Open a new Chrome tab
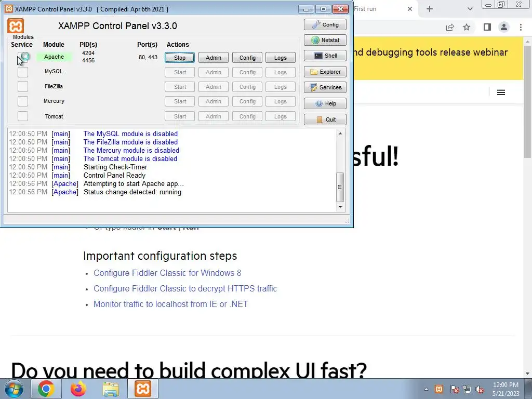Viewport: 532px width, 399px height. pyautogui.click(x=430, y=9)
